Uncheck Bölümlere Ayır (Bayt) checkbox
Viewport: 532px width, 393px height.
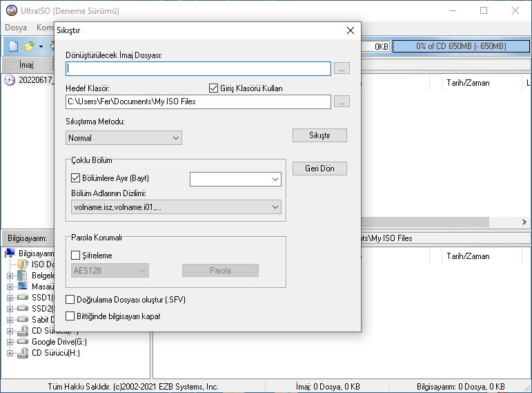[75, 178]
